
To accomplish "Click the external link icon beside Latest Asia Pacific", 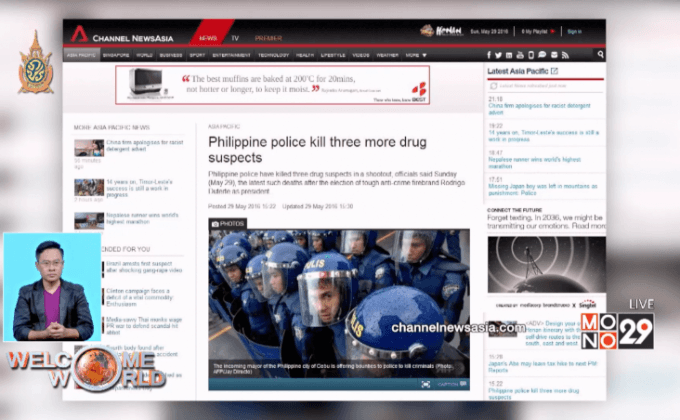I will pos(555,72).
